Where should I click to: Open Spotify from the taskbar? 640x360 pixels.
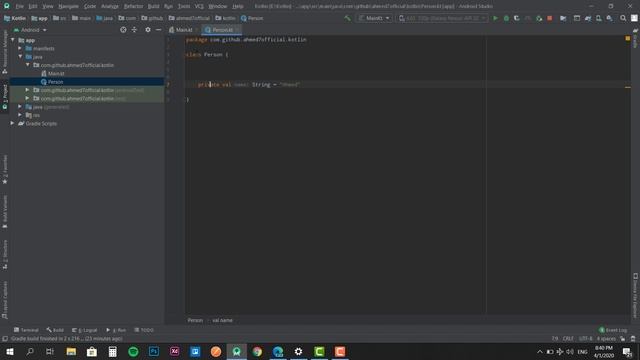click(133, 351)
